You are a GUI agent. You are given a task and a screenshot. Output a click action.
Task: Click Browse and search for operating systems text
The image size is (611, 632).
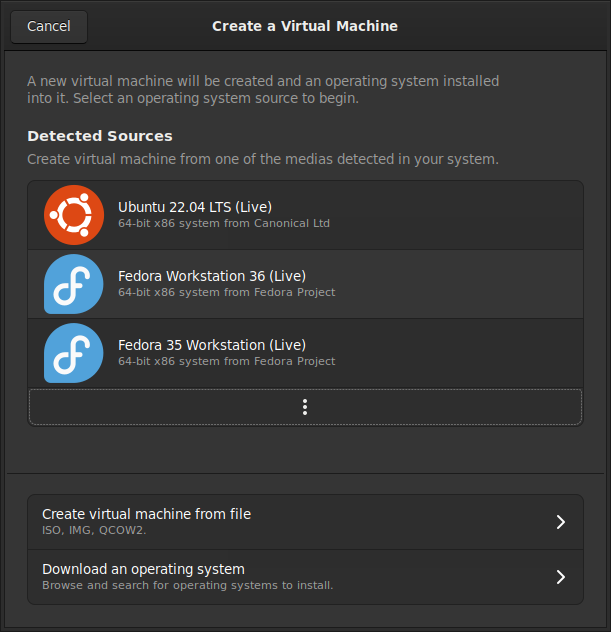tap(187, 585)
